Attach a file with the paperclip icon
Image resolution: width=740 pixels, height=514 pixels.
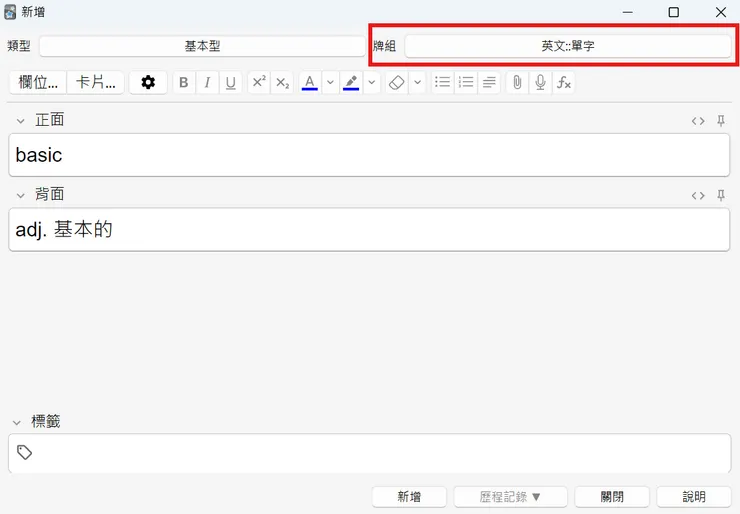tap(517, 83)
